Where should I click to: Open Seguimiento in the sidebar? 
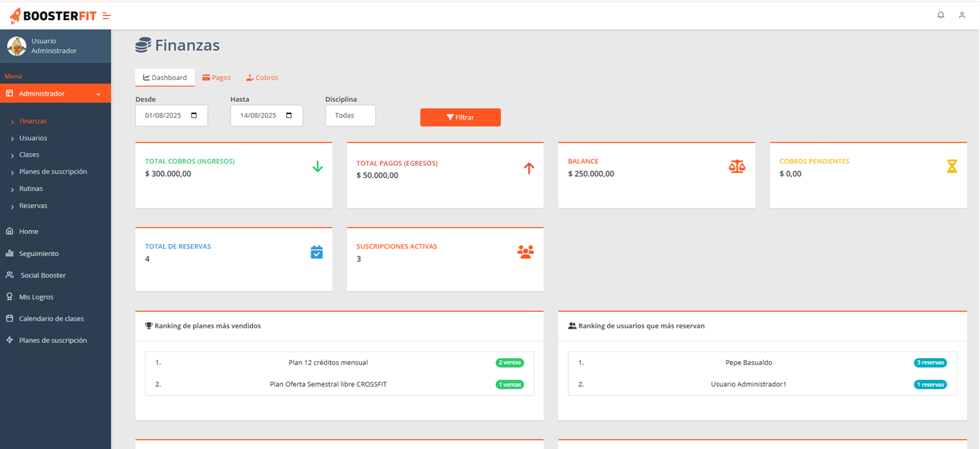[39, 254]
